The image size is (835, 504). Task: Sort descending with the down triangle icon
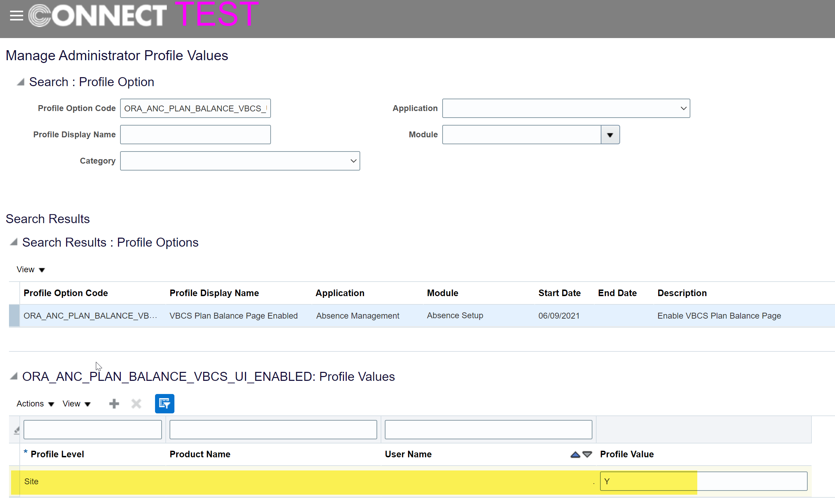click(x=587, y=455)
